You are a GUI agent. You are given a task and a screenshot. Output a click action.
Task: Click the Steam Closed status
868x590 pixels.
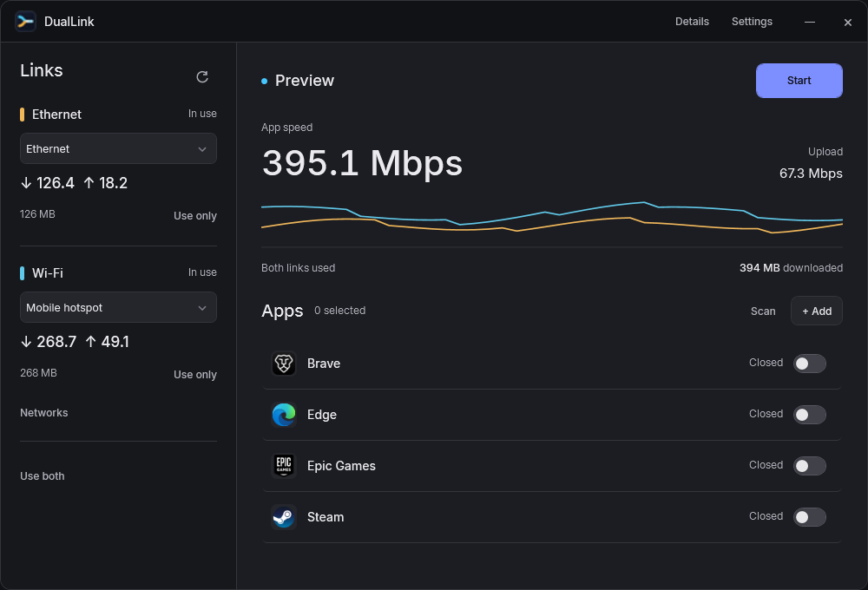[x=766, y=516]
